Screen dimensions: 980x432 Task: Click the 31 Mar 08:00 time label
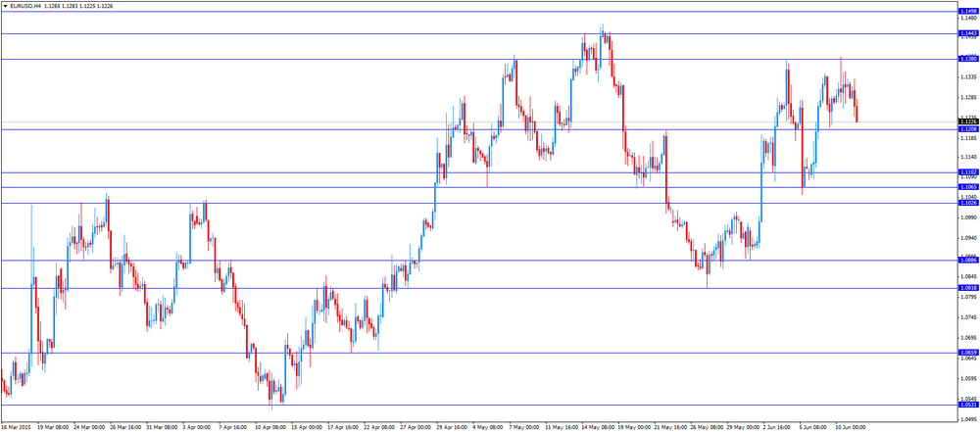(x=162, y=427)
